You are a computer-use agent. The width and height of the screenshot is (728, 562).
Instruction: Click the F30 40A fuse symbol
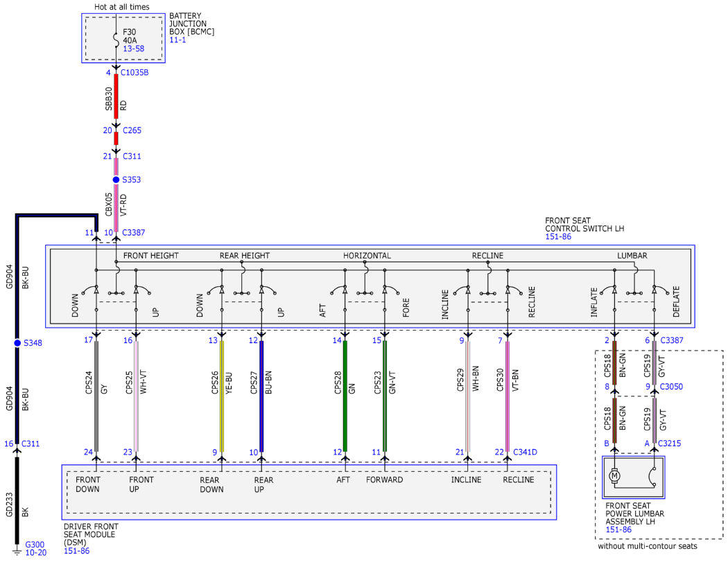(116, 40)
